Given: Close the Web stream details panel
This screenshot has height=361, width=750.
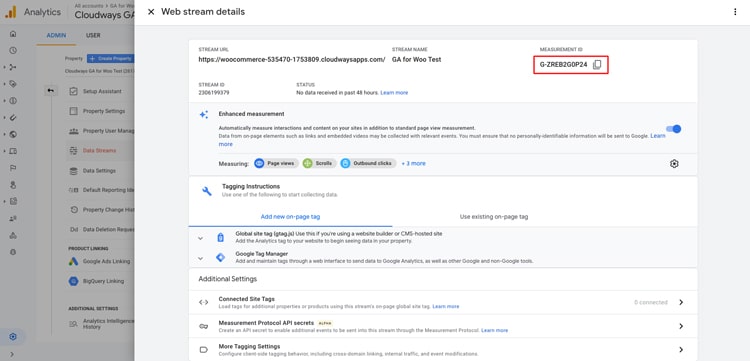Looking at the screenshot, I should (x=151, y=12).
